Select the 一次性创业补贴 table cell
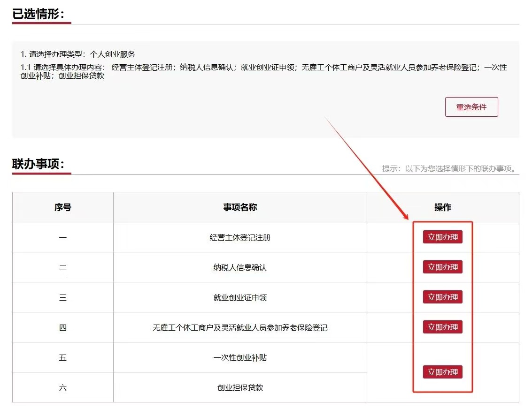This screenshot has height=416, width=532. (240, 358)
